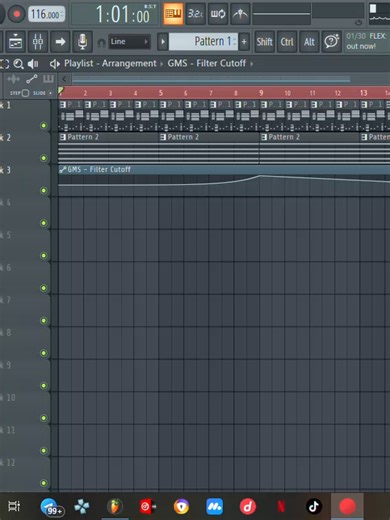Click the Alt button
This screenshot has height=520, width=390.
point(309,42)
